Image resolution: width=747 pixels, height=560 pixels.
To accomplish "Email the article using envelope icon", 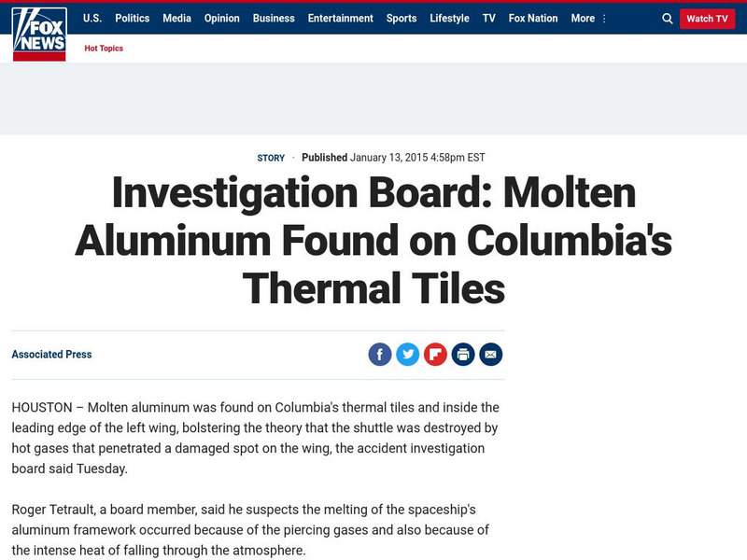I will point(491,355).
